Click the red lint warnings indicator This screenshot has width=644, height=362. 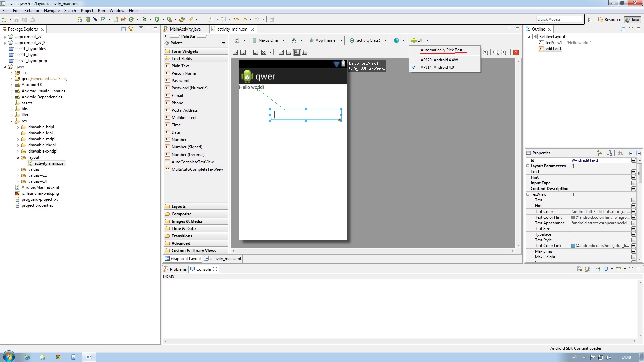tap(516, 52)
